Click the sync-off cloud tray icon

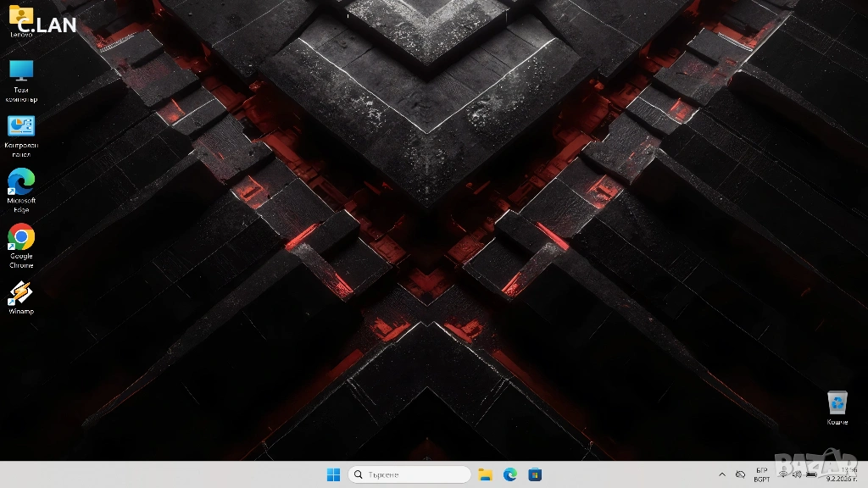click(741, 474)
